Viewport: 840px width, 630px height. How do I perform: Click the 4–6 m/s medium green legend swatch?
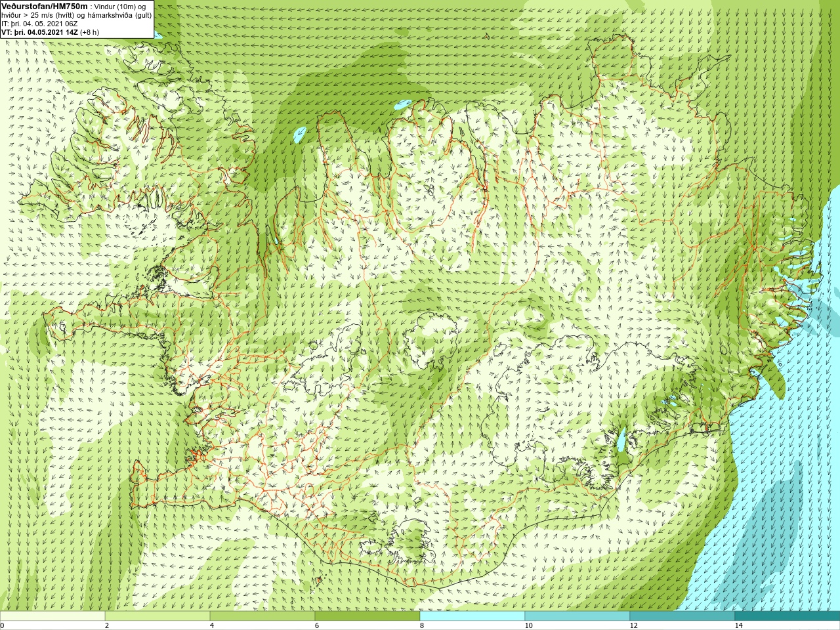[262, 616]
